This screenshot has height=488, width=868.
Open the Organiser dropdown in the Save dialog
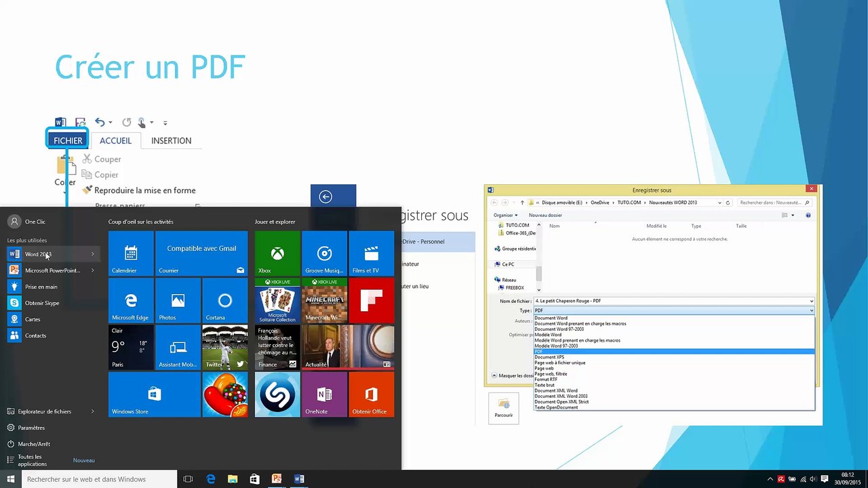pyautogui.click(x=505, y=215)
